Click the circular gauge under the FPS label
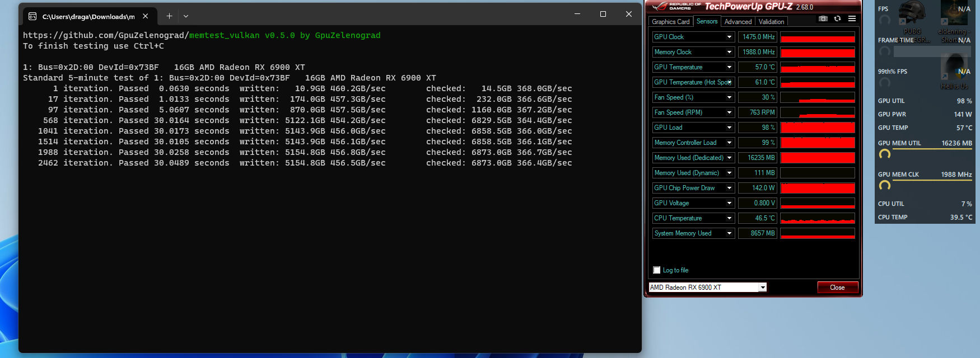 coord(885,20)
